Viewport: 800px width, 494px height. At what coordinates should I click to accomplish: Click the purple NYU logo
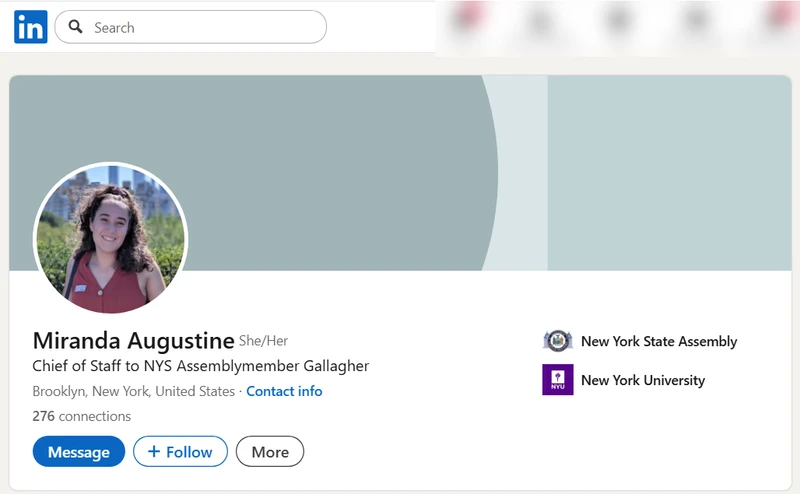(x=557, y=380)
